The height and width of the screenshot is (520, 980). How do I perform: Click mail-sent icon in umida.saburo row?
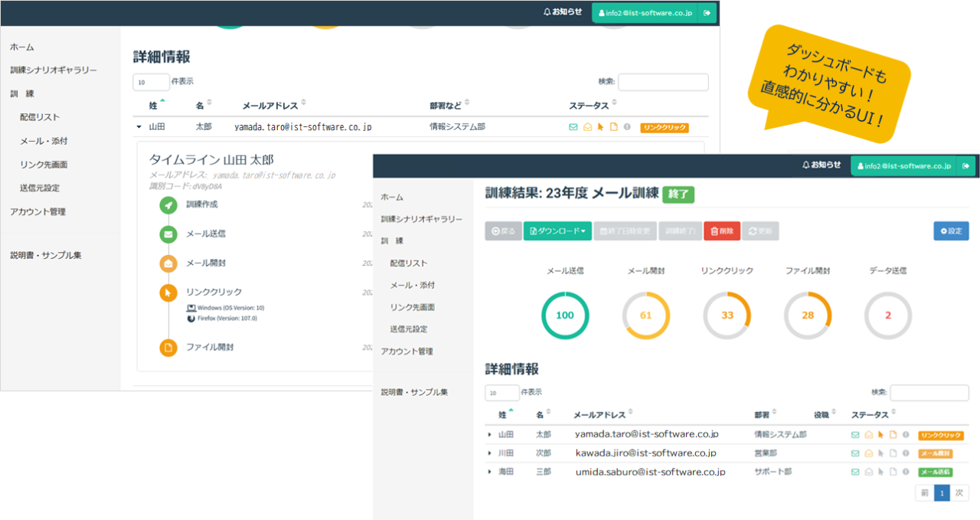855,472
